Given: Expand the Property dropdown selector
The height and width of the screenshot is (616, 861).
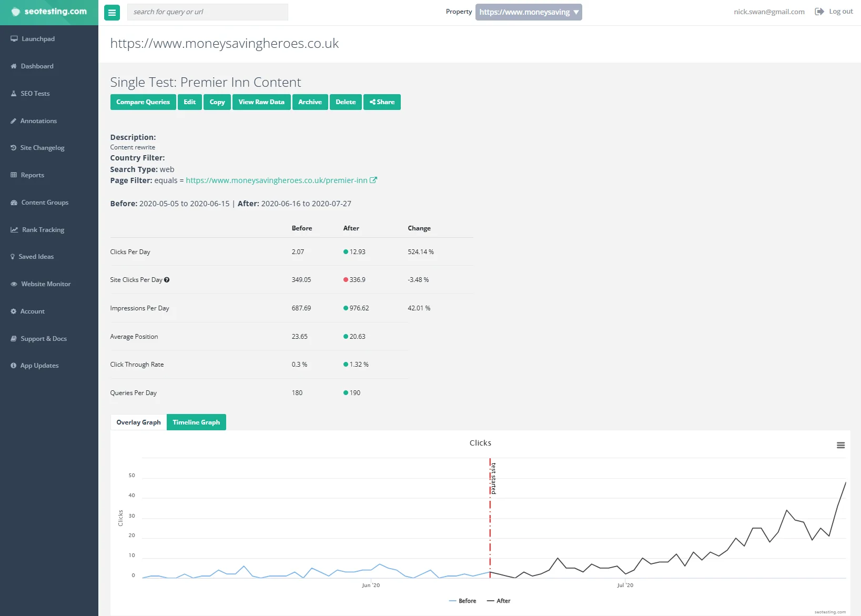Looking at the screenshot, I should [528, 12].
